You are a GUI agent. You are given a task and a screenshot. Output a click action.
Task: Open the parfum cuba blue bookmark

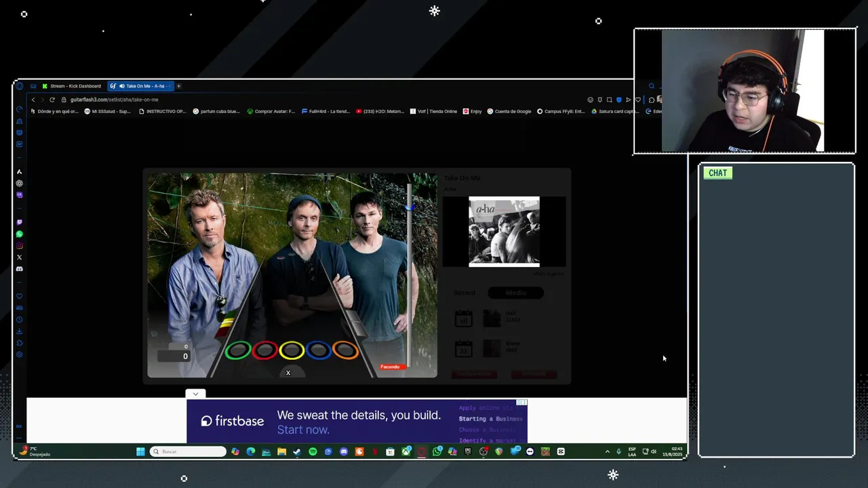click(216, 111)
